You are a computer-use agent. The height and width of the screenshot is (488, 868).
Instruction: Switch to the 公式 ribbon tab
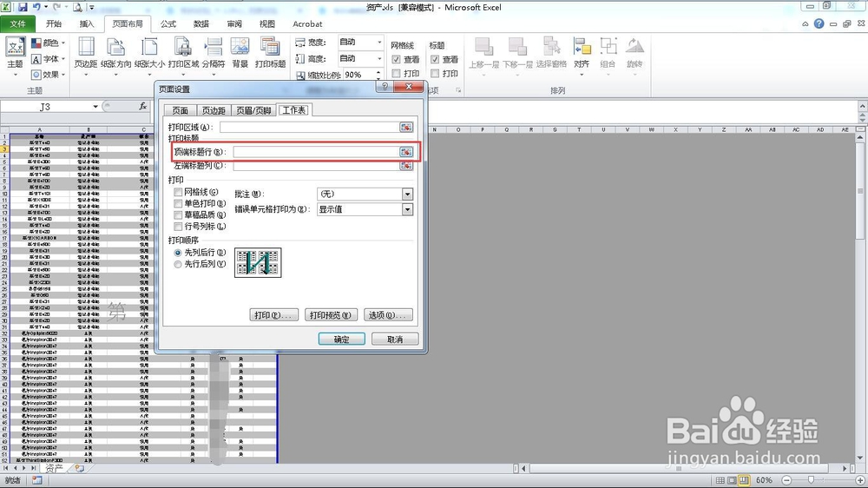click(168, 23)
